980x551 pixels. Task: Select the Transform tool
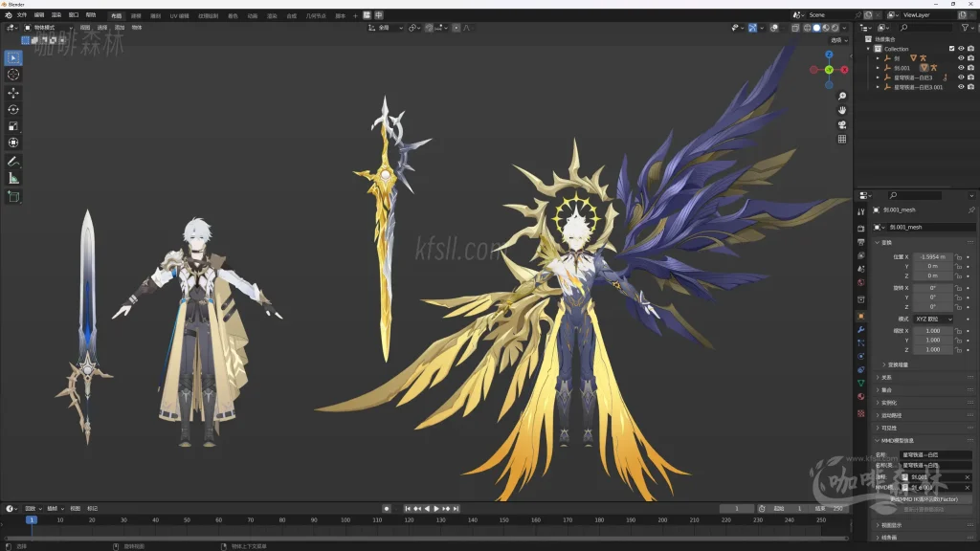click(13, 143)
